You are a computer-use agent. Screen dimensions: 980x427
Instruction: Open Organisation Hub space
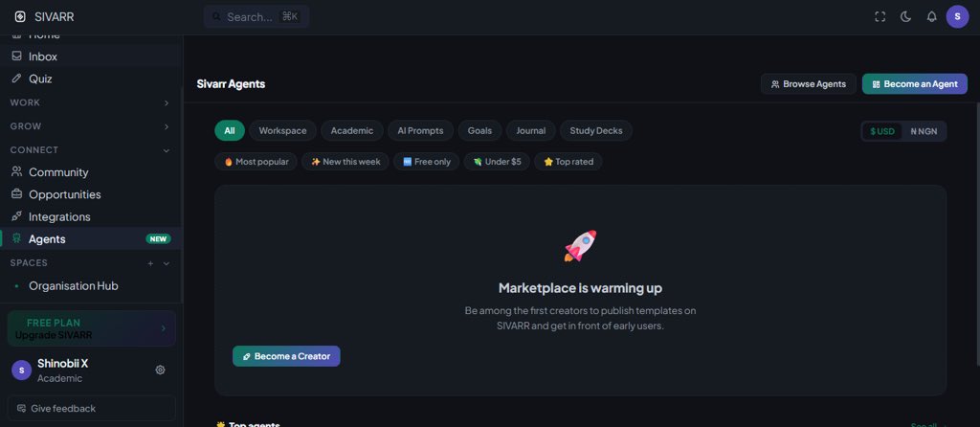click(x=91, y=285)
